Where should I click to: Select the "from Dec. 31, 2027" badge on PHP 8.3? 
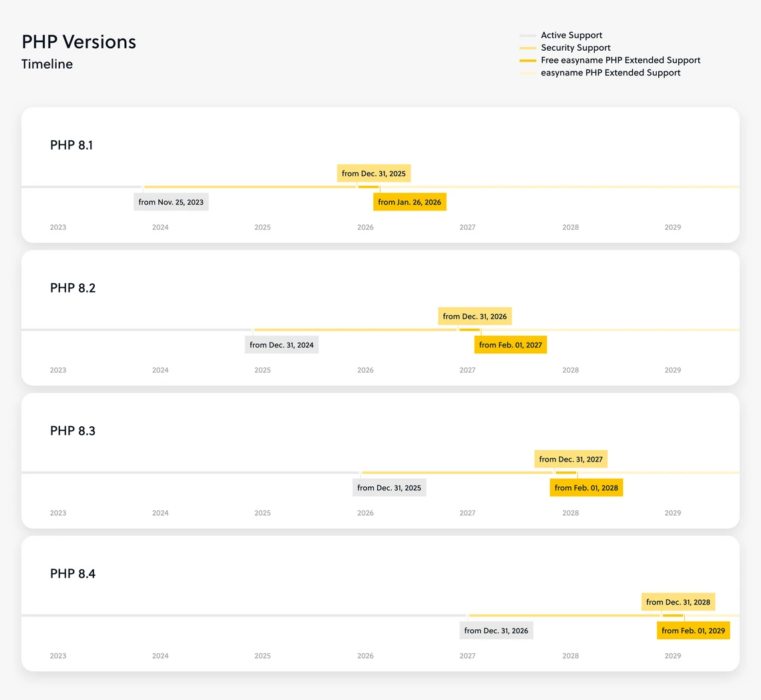click(570, 459)
